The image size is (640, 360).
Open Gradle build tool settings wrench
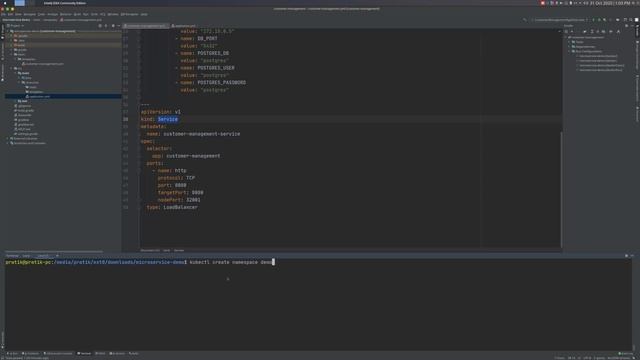tap(618, 31)
